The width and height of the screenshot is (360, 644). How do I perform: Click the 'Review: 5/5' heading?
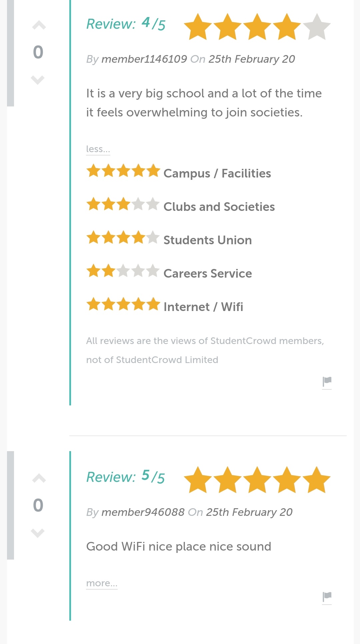pyautogui.click(x=126, y=476)
